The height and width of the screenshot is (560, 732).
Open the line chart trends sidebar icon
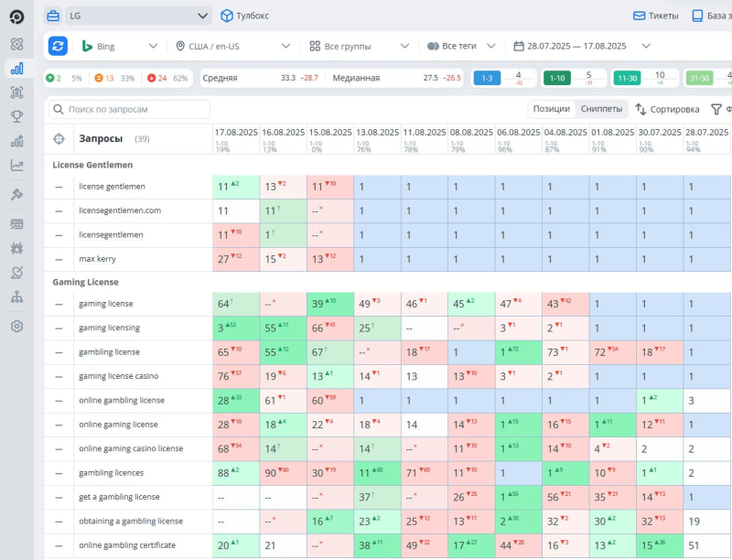click(x=16, y=166)
